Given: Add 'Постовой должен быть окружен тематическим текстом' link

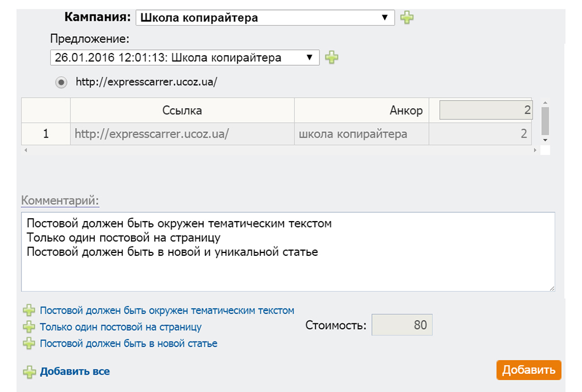Looking at the screenshot, I should pos(167,311).
